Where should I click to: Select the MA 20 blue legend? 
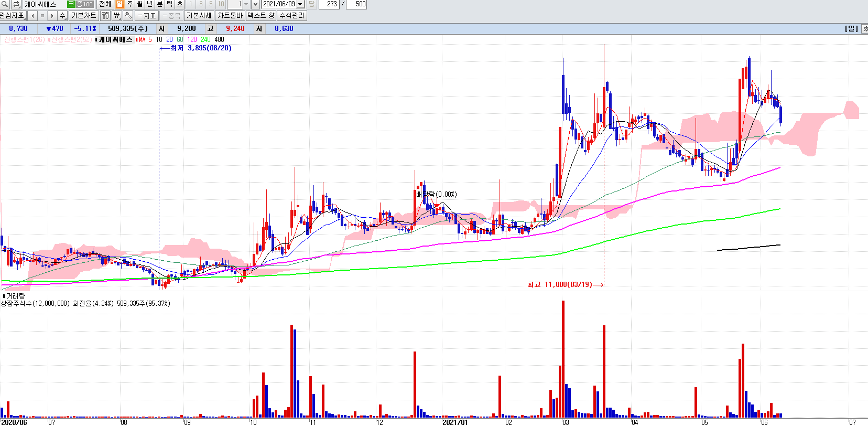(169, 39)
